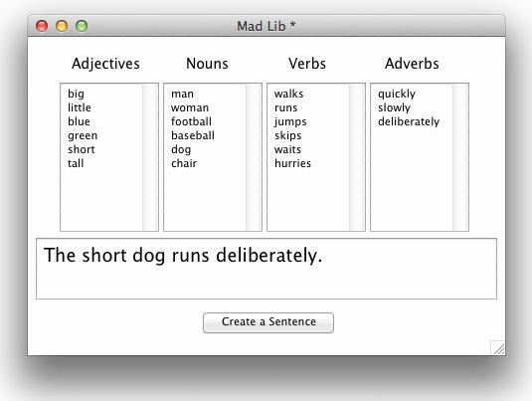Choose 'dog' from Nouns list
The image size is (532, 401).
point(181,149)
